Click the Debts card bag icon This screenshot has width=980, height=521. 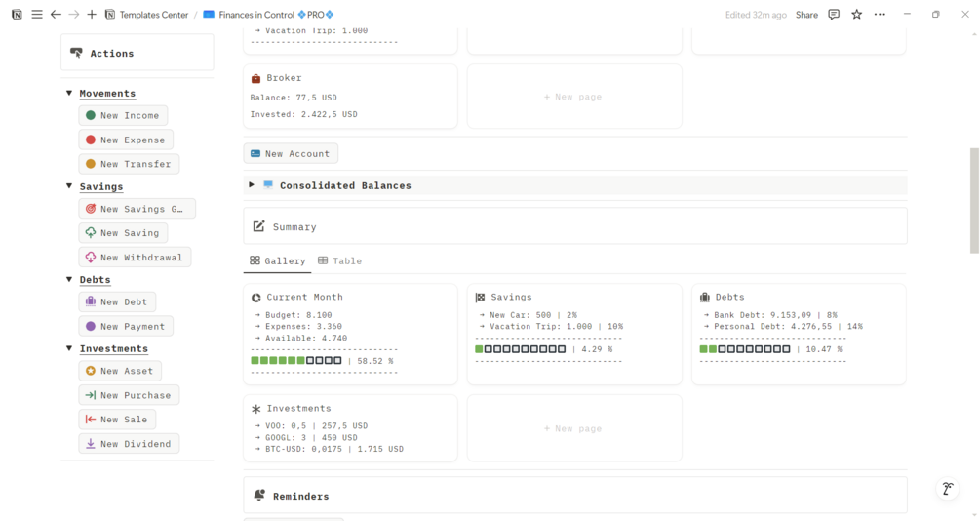tap(704, 298)
